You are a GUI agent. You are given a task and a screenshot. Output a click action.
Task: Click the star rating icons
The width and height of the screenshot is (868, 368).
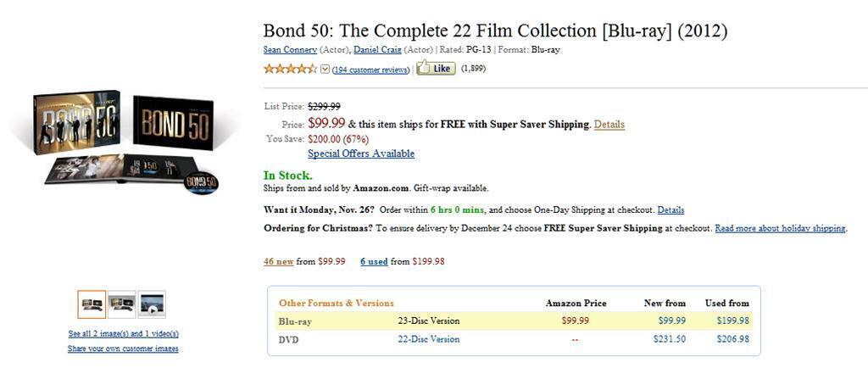tap(290, 69)
